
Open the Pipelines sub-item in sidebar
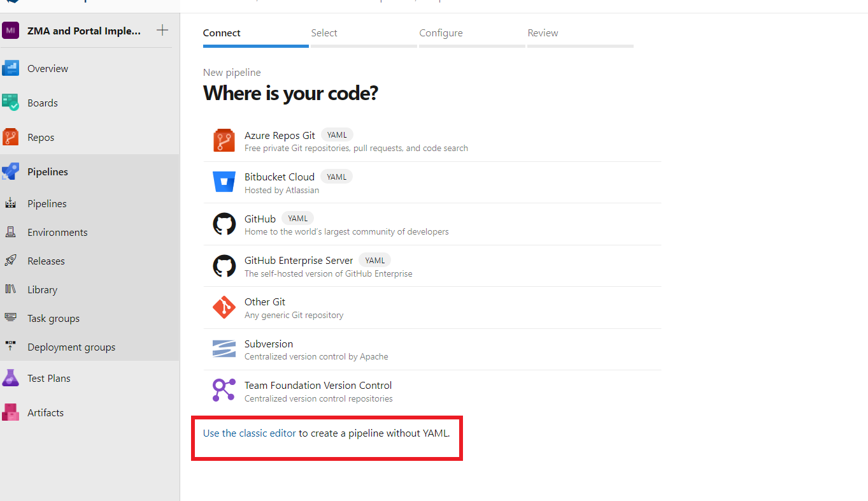tap(47, 204)
